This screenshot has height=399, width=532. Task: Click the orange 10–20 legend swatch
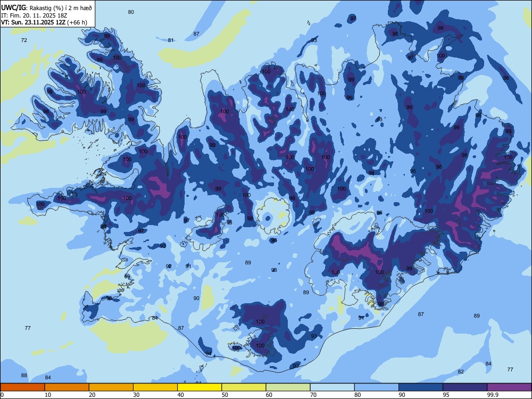tap(67, 387)
